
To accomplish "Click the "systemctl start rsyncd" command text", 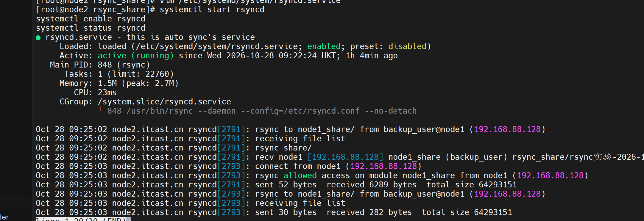I will [x=212, y=10].
